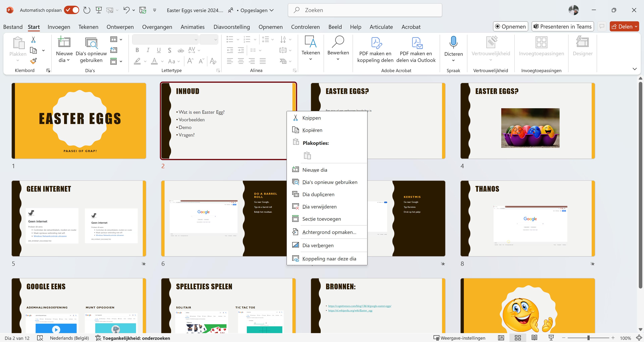Image resolution: width=644 pixels, height=342 pixels.
Task: Collapse the ribbon with chevron
Action: click(634, 69)
